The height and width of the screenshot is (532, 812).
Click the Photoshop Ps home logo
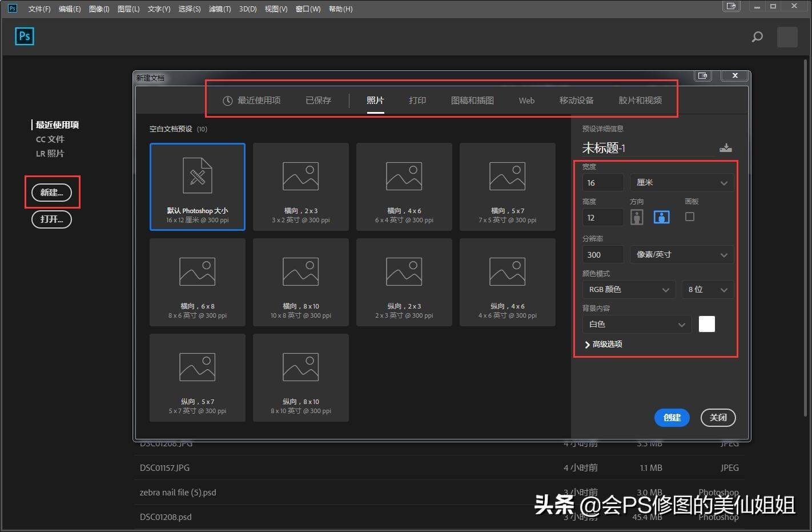[25, 37]
